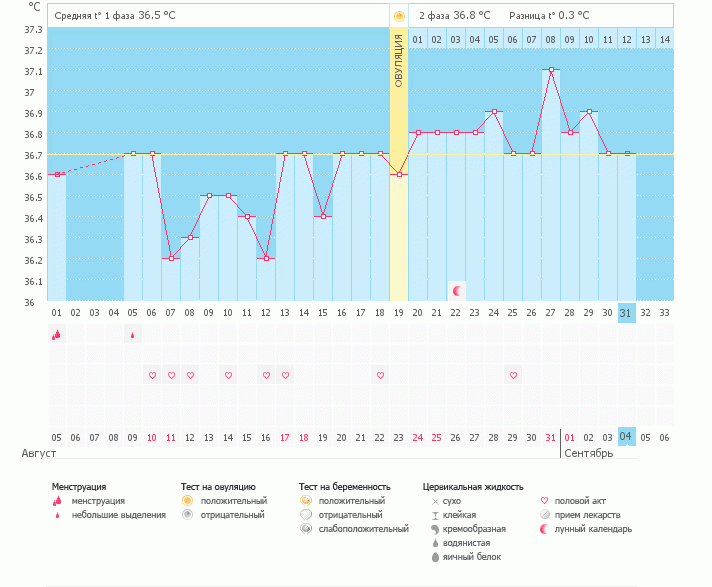Click the прием лекарств legend icon

[544, 515]
